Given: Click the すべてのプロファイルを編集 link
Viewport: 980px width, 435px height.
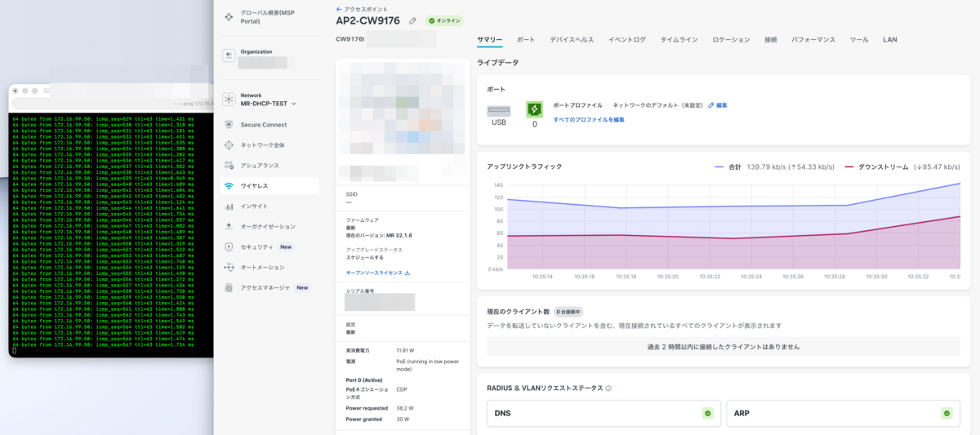Looking at the screenshot, I should [x=589, y=120].
